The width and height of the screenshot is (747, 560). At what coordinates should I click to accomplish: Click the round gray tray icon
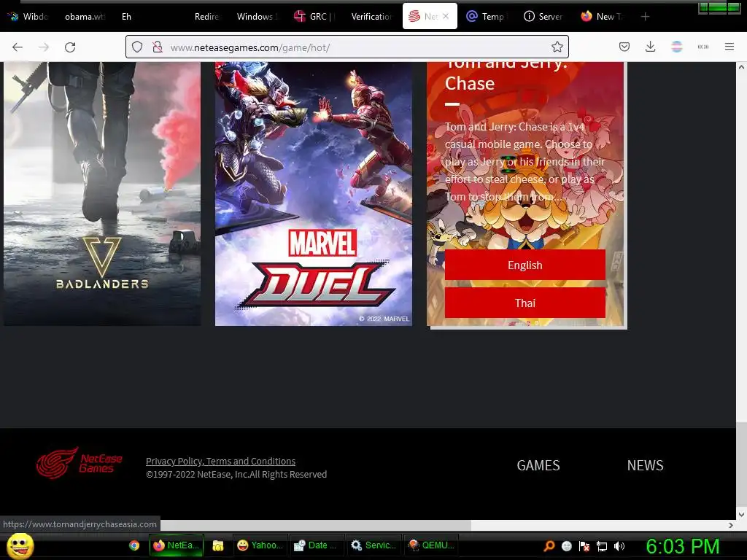coord(567,546)
